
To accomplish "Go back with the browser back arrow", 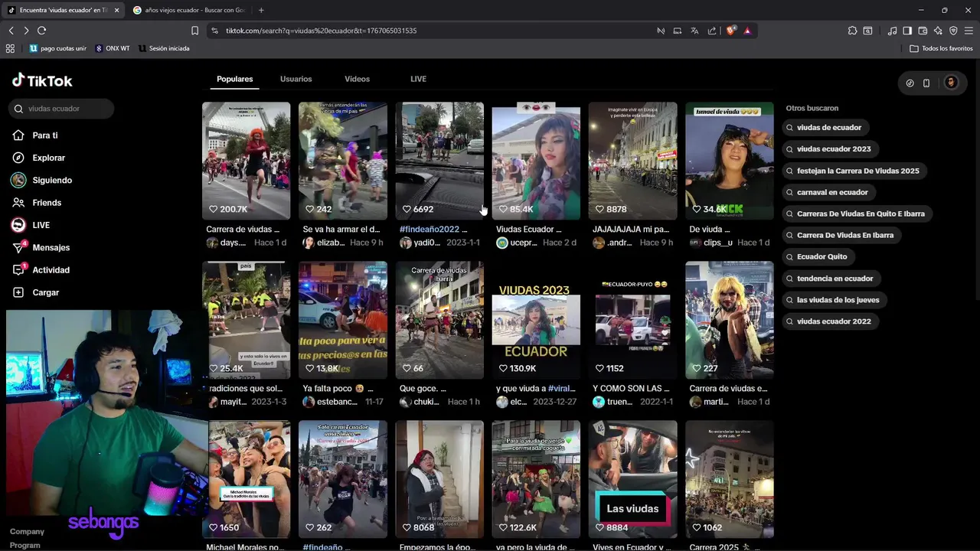I will (11, 31).
